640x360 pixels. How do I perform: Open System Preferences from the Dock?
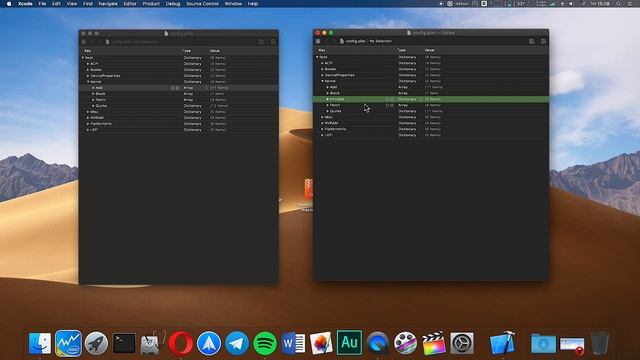point(462,343)
